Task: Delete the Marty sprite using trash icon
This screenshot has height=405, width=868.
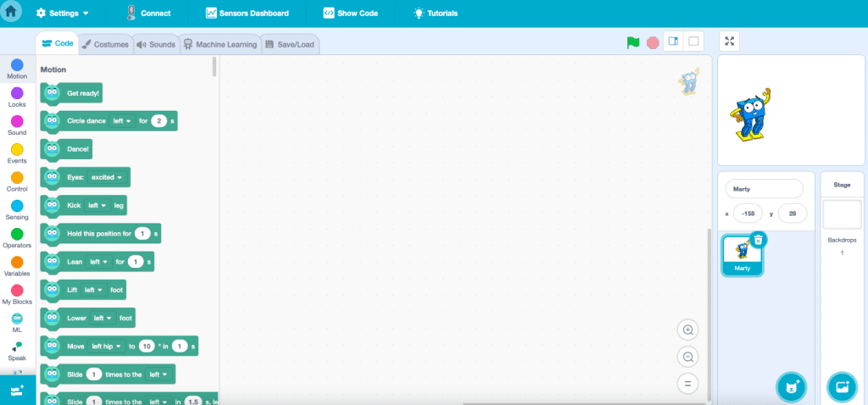Action: 759,240
